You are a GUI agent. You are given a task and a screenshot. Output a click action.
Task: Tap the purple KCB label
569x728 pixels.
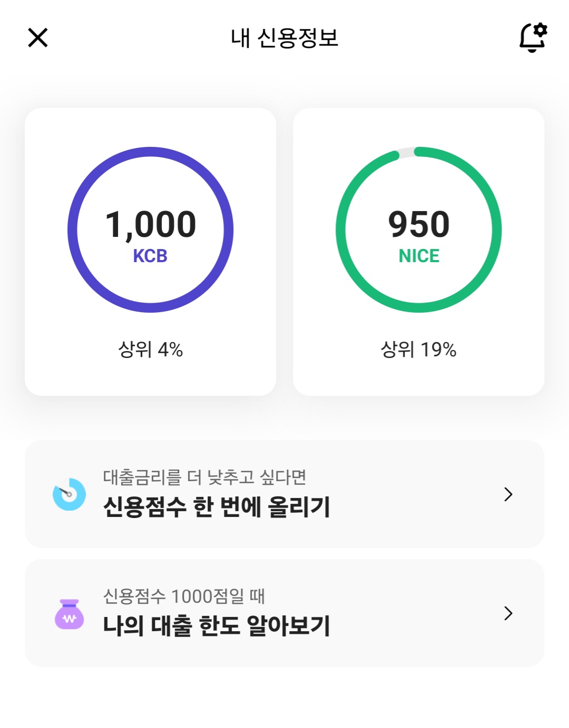pos(150,256)
